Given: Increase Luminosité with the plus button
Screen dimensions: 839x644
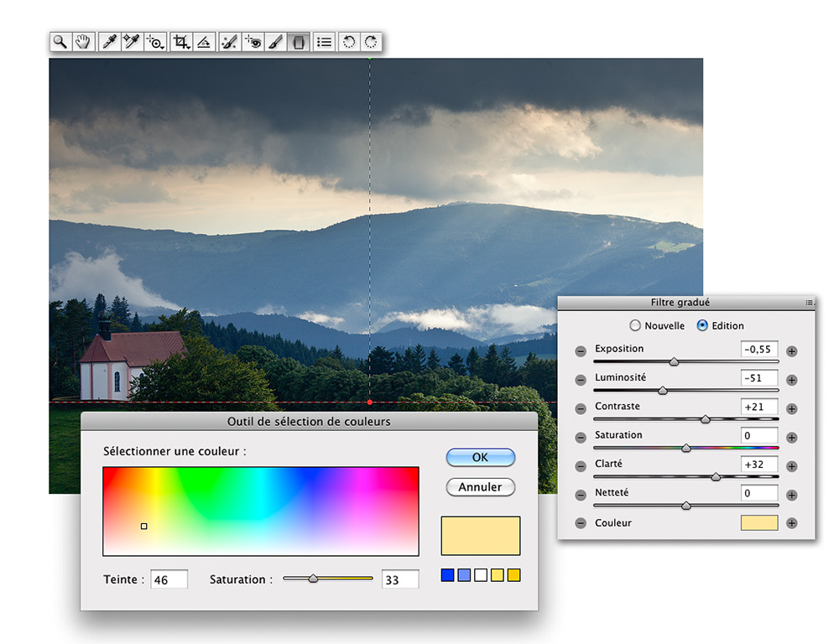Looking at the screenshot, I should (792, 381).
